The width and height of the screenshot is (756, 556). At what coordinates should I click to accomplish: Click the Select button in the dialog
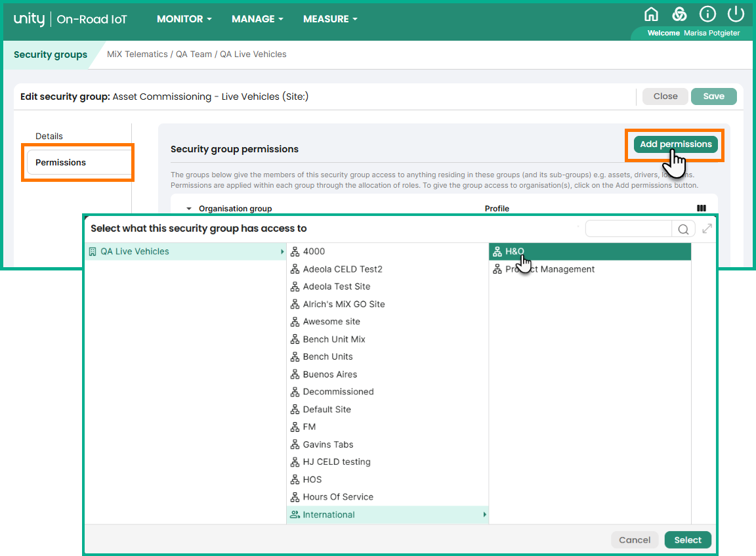688,540
